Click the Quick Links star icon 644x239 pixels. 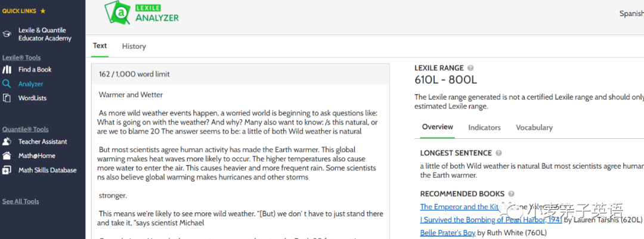click(43, 11)
